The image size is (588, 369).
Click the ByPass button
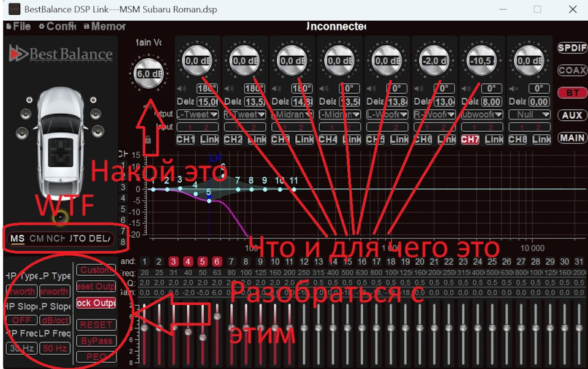[96, 341]
